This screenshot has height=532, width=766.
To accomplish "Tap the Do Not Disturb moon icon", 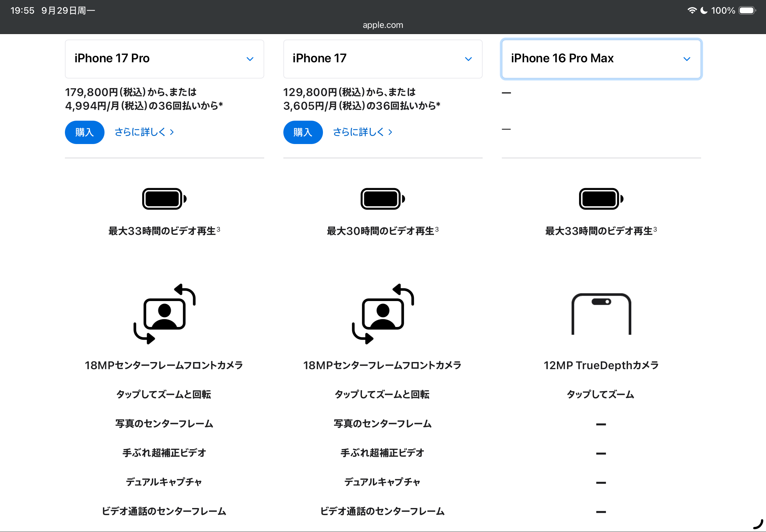I will click(704, 10).
